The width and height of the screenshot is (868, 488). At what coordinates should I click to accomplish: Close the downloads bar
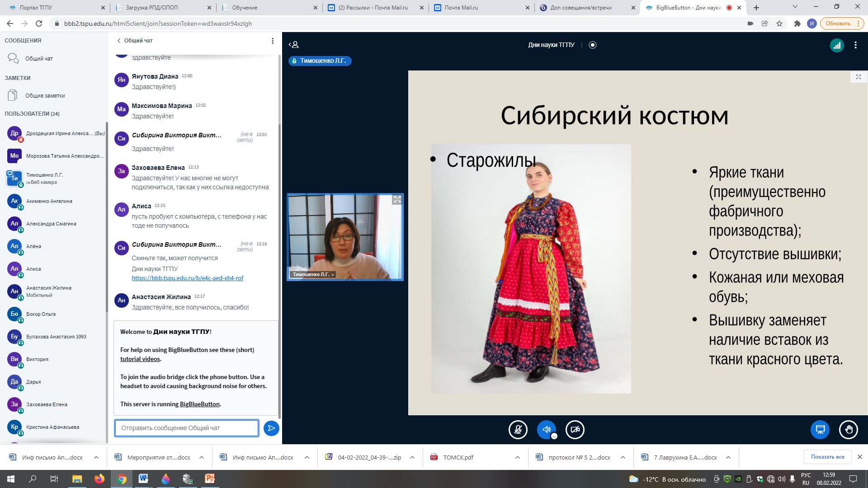(x=860, y=457)
